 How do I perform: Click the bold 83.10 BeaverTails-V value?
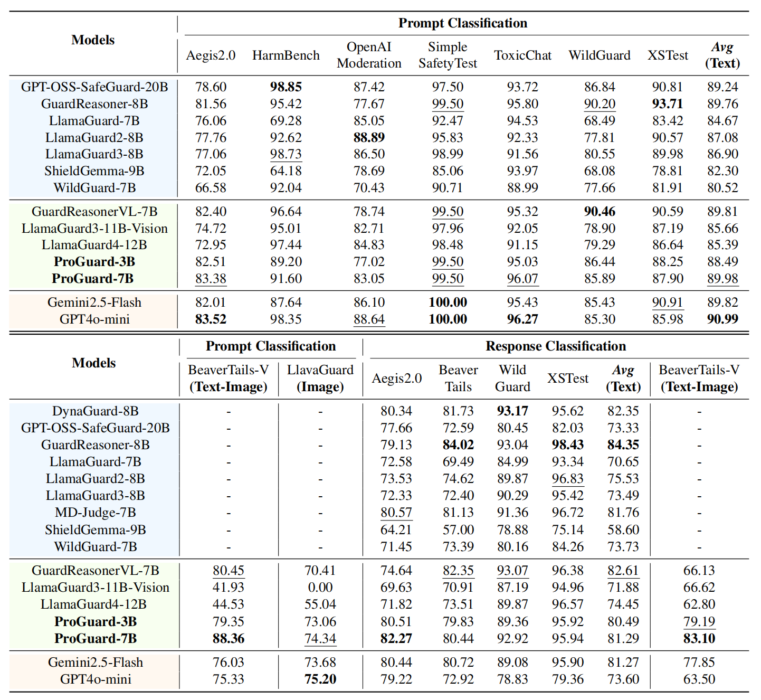coord(699,639)
